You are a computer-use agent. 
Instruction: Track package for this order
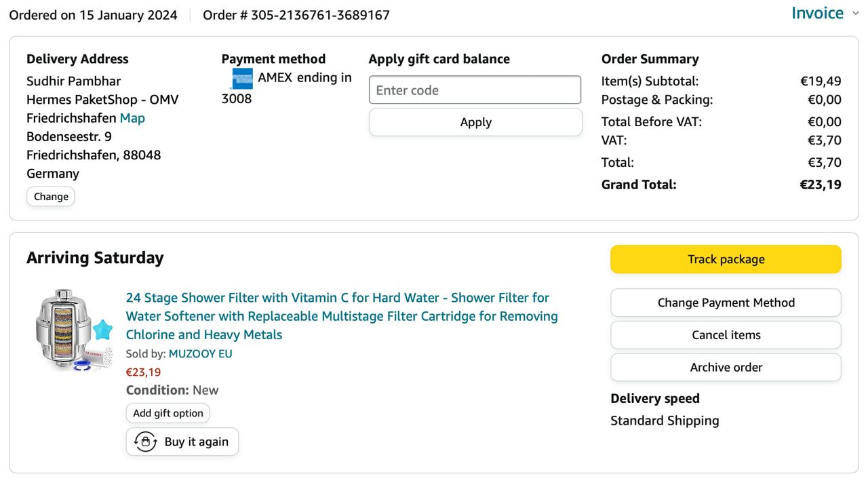click(726, 259)
